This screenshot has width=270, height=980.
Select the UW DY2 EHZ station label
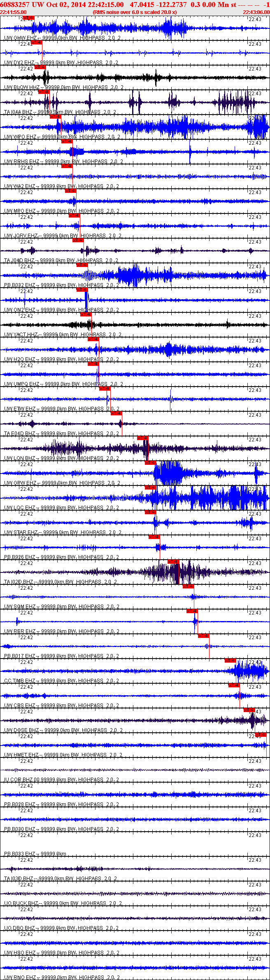coord(20,63)
